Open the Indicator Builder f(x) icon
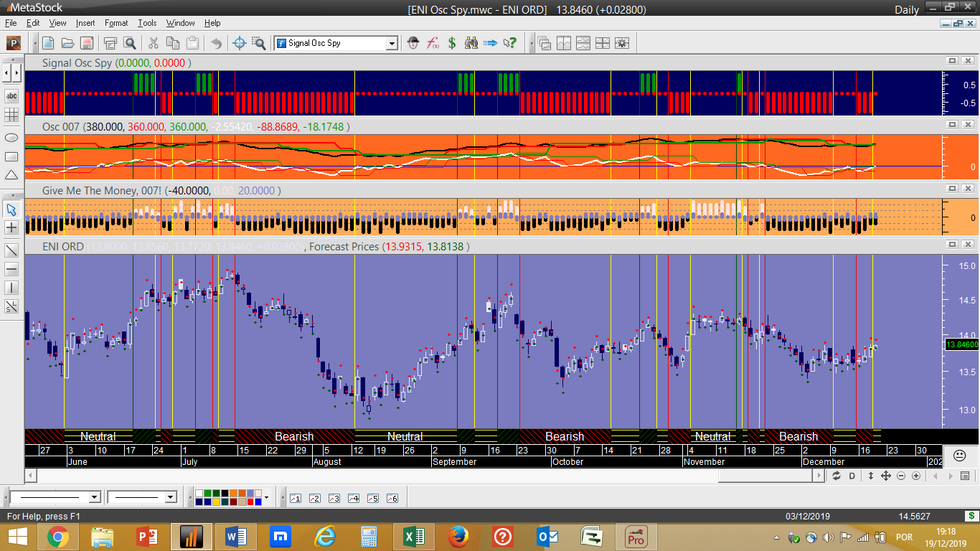 433,43
